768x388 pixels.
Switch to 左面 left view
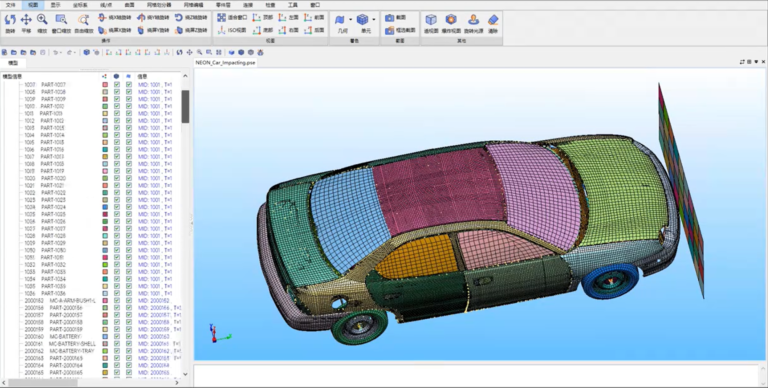click(x=288, y=18)
